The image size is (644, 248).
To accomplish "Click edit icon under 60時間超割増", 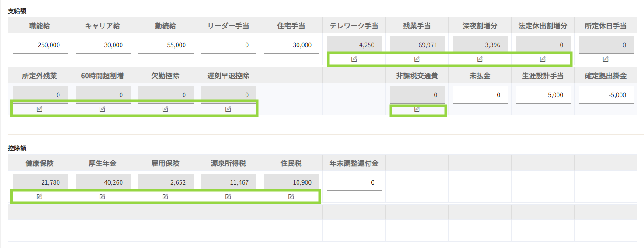I will click(x=102, y=109).
